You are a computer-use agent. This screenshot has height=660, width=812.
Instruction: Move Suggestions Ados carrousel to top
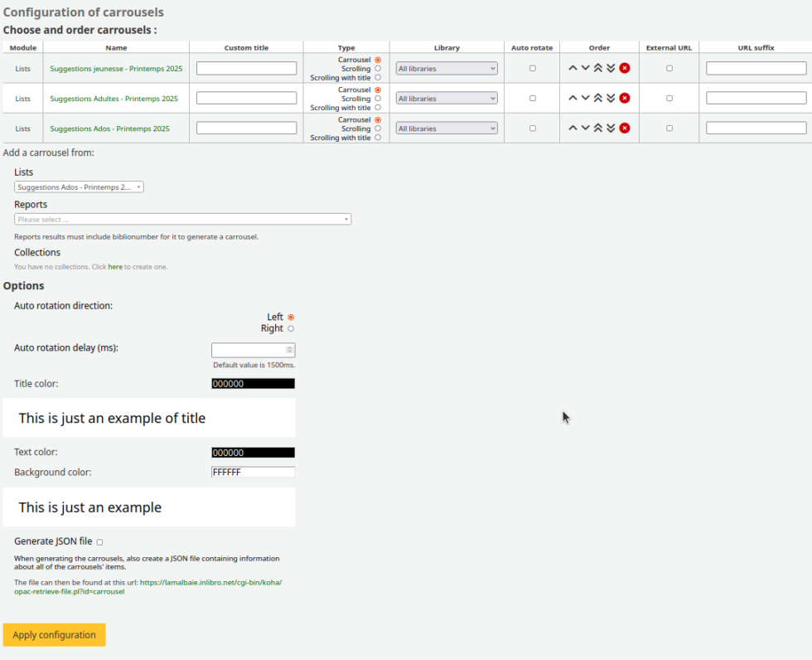click(x=597, y=128)
